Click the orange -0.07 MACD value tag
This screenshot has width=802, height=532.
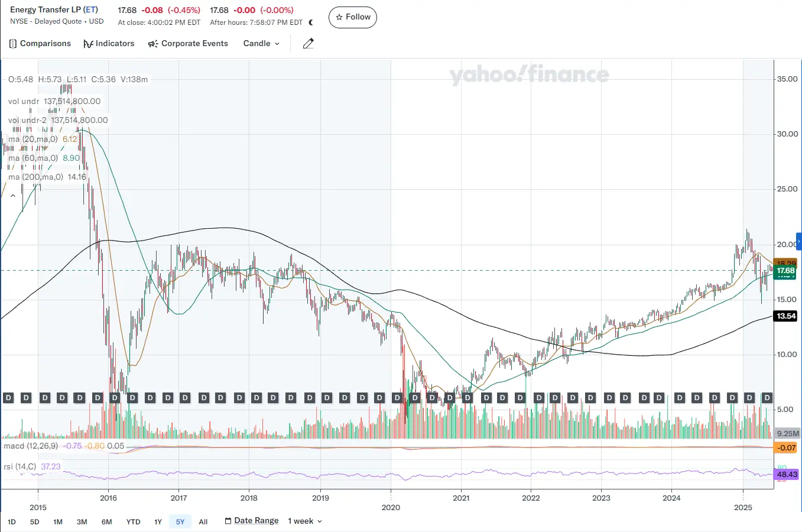(787, 447)
